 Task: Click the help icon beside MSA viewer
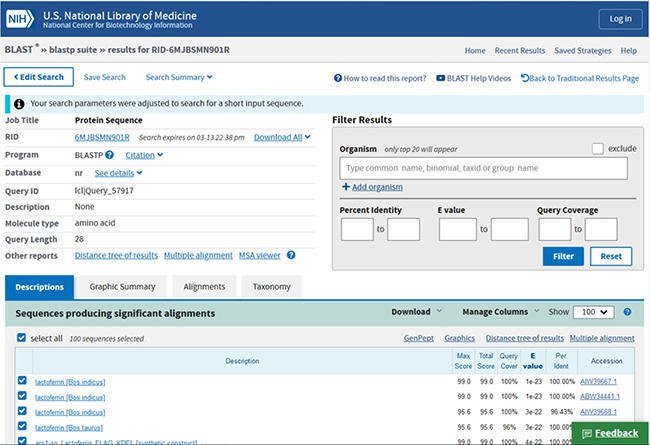[x=291, y=255]
